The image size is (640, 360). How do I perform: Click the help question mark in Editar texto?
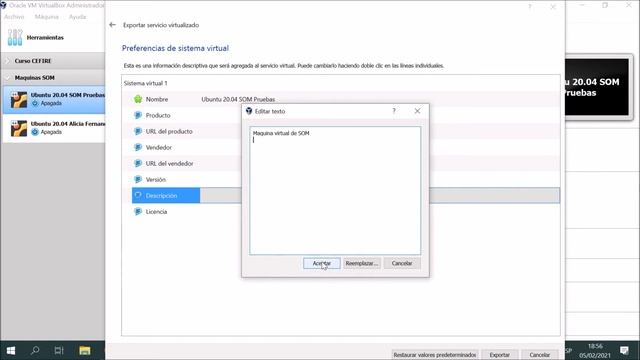394,111
